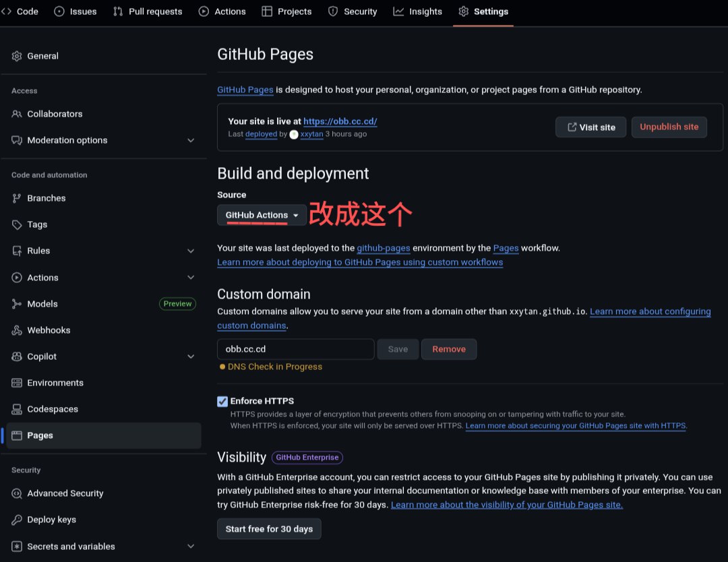Click the Deploy keys key icon
The width and height of the screenshot is (728, 562).
[17, 520]
